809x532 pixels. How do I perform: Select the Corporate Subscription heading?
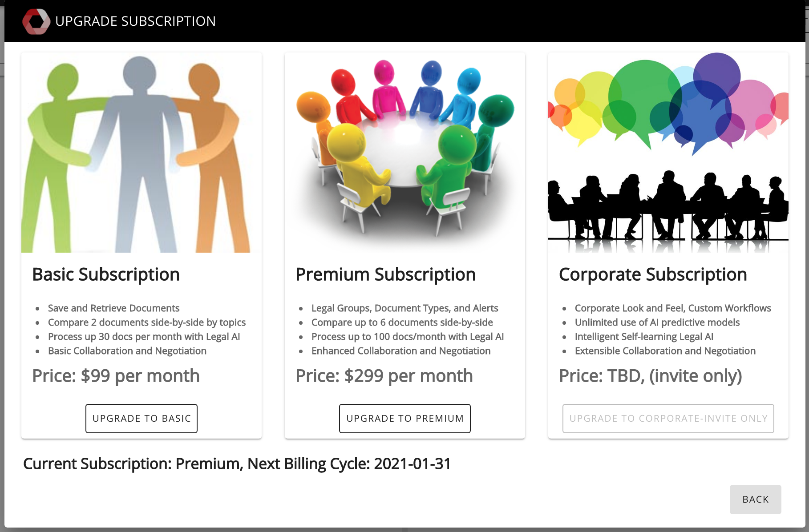coord(653,274)
